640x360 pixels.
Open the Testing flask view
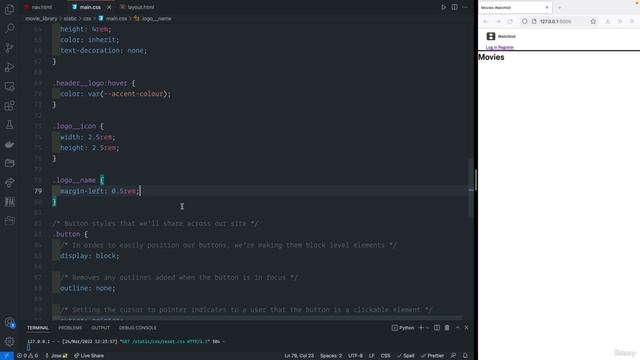[9, 125]
